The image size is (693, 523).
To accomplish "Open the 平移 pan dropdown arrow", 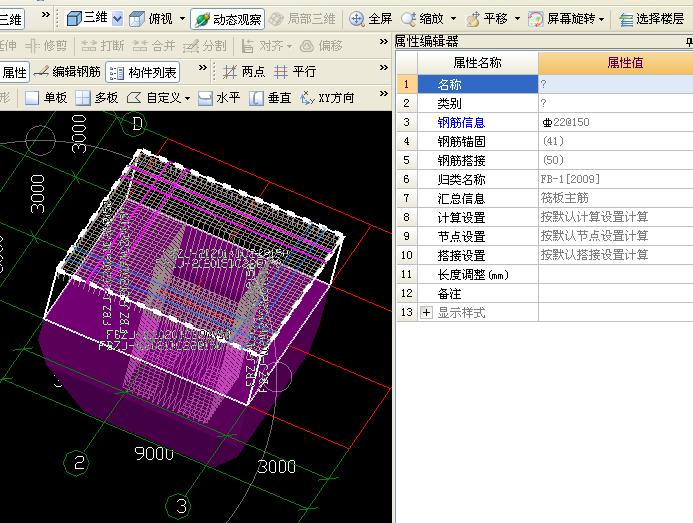I will click(518, 19).
